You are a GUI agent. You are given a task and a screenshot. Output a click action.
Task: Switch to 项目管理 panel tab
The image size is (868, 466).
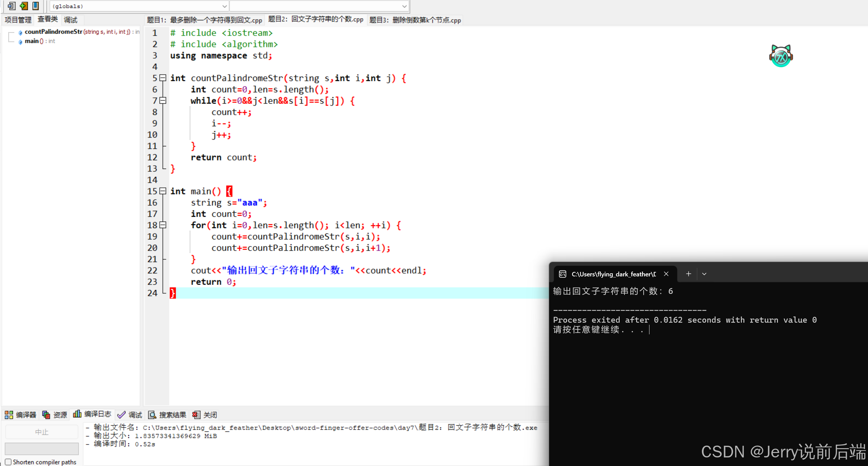pyautogui.click(x=18, y=20)
